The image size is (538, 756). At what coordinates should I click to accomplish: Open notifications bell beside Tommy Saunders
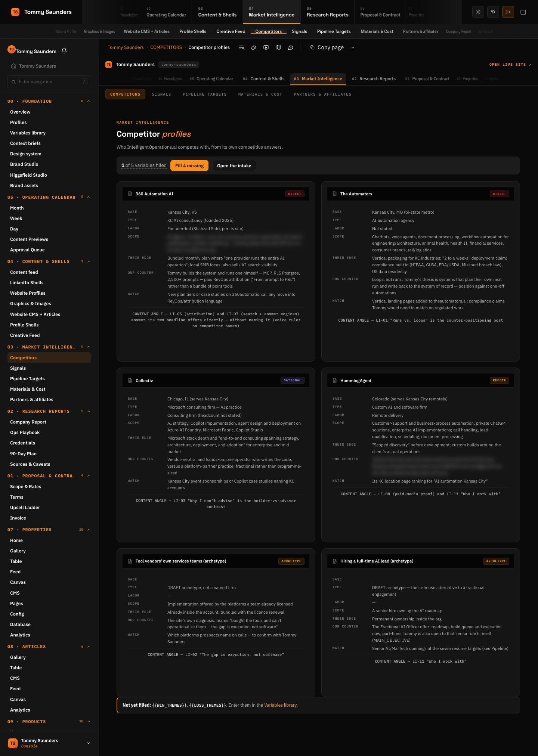click(64, 51)
